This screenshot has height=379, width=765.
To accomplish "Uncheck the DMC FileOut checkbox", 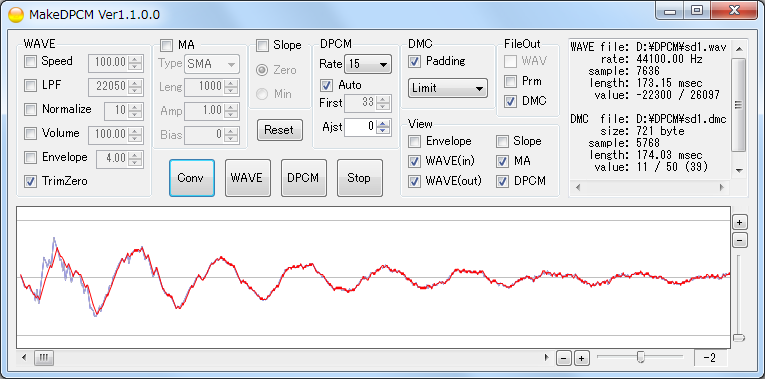I will point(510,101).
